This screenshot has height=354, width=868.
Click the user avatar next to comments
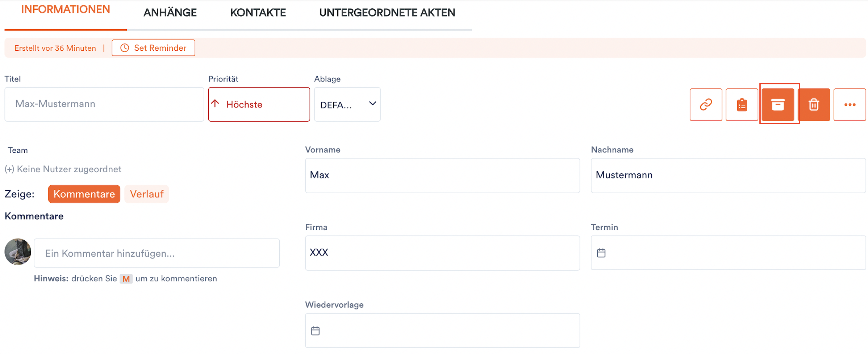[x=18, y=252]
